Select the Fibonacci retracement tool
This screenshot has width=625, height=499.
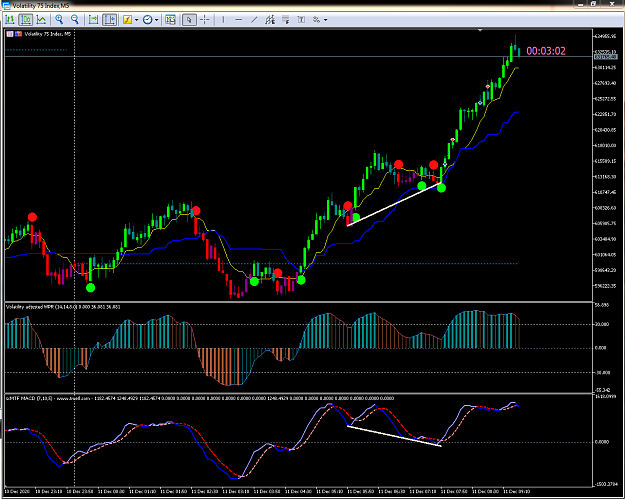point(285,20)
